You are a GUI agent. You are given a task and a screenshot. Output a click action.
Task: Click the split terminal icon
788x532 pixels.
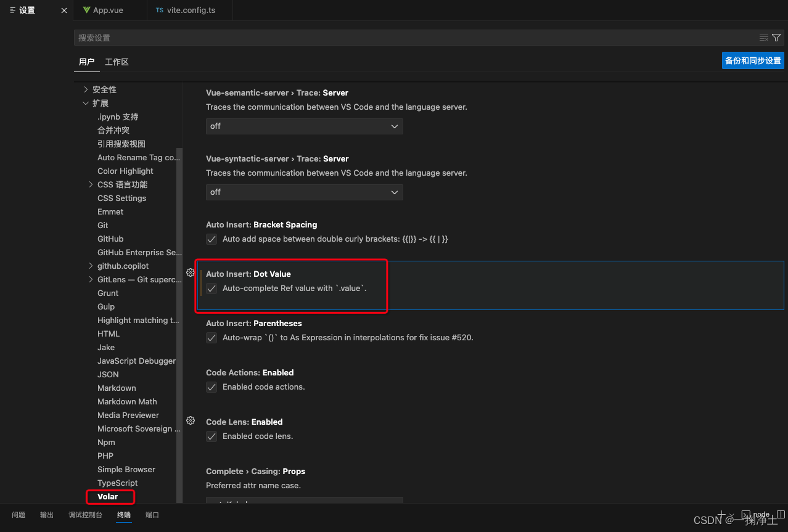point(781,514)
